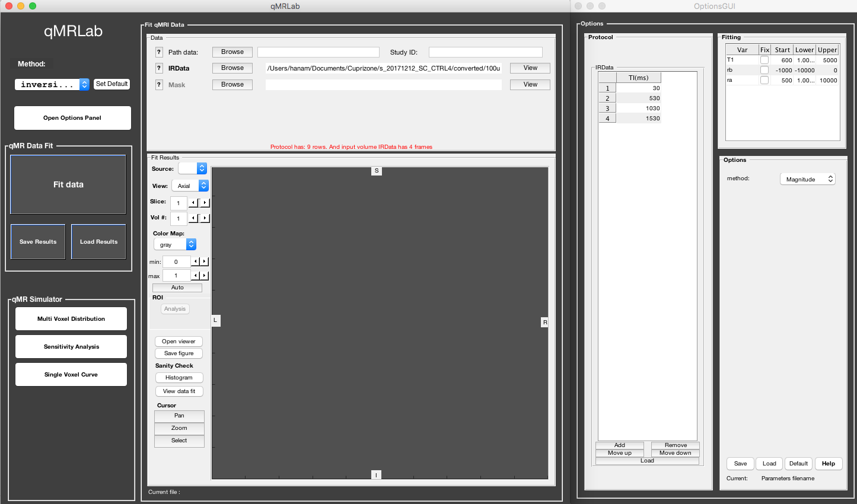Toggle Fix checkbox for ra
This screenshot has height=504, width=857.
[x=764, y=80]
